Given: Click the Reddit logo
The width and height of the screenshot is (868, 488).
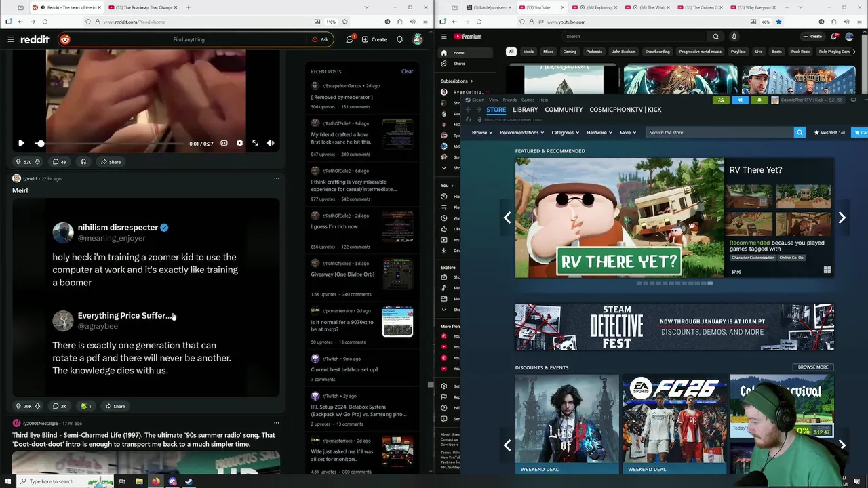Looking at the screenshot, I should point(35,39).
